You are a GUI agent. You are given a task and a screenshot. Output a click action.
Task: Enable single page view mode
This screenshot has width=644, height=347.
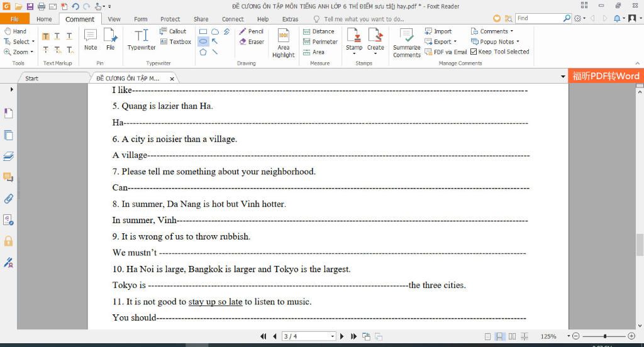tap(487, 336)
